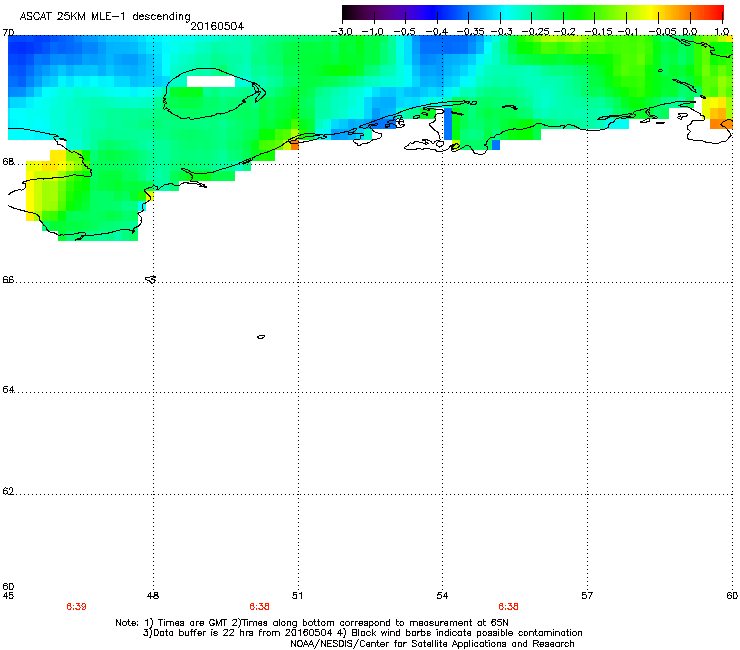Image resolution: width=740 pixels, height=650 pixels.
Task: Click the 70 latitude label
Action: click(8, 33)
